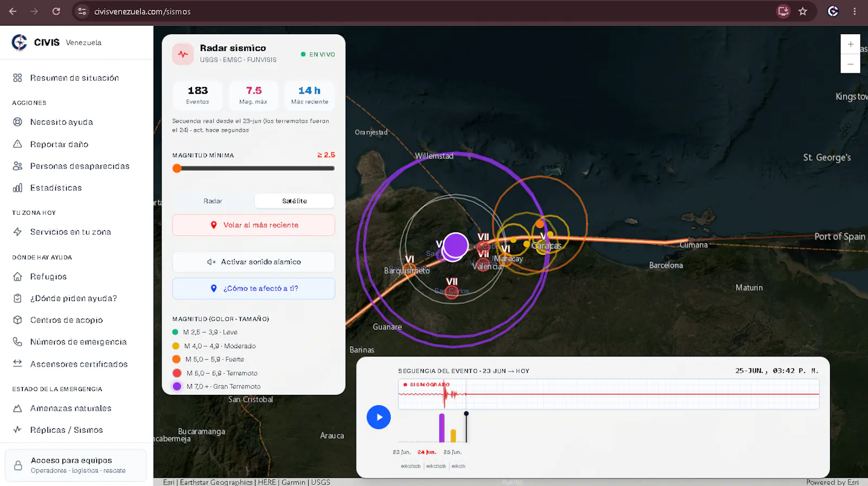Click the Amenazas naturales triangle icon
The width and height of the screenshot is (868, 486).
[x=17, y=408]
